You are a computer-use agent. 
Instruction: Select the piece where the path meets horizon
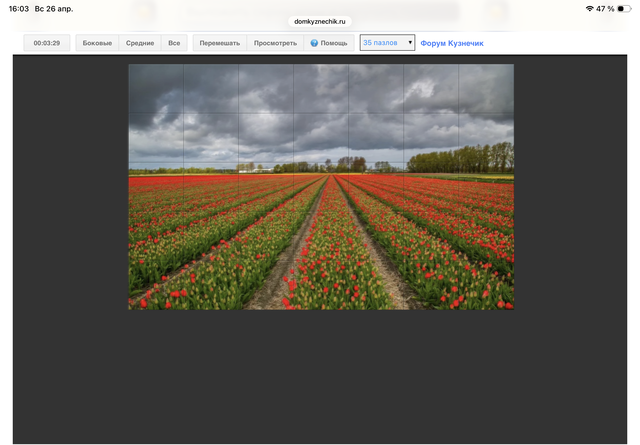[x=321, y=186]
